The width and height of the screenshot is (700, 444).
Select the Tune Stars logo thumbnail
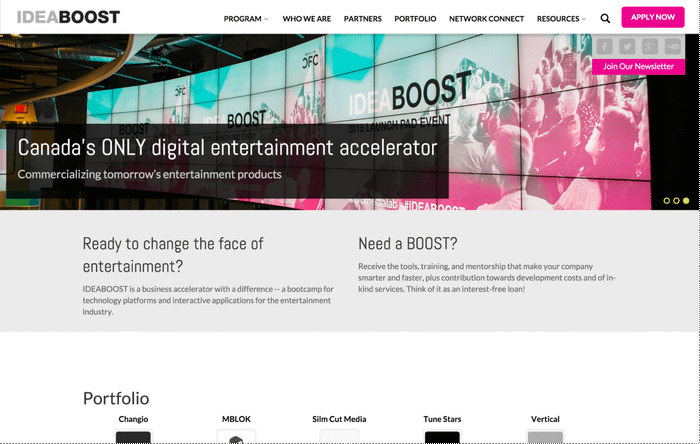pyautogui.click(x=442, y=436)
